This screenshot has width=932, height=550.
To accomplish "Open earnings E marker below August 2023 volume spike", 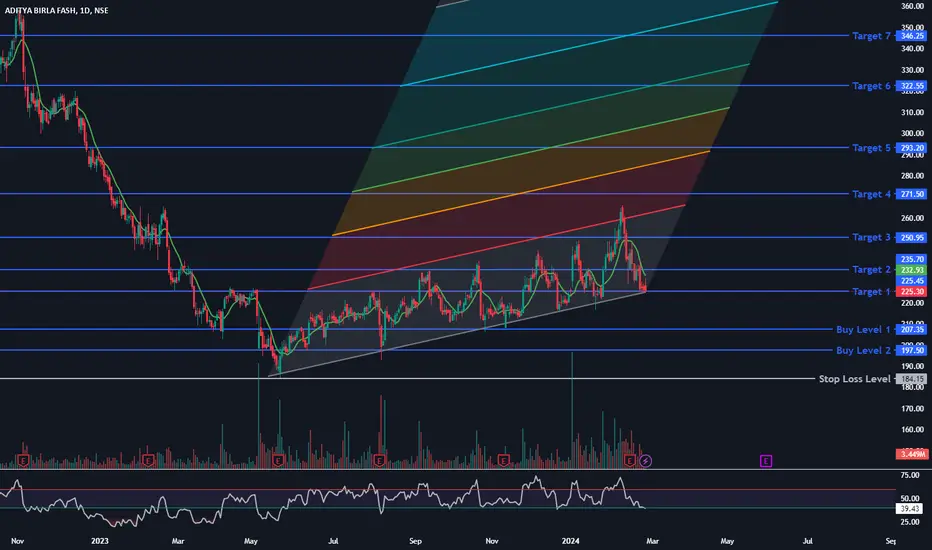I will pyautogui.click(x=379, y=461).
